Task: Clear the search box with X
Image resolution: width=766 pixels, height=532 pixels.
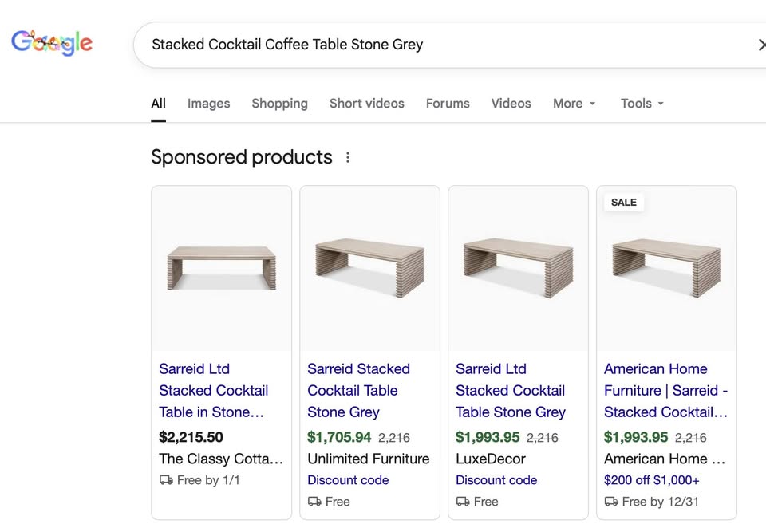Action: [x=760, y=45]
